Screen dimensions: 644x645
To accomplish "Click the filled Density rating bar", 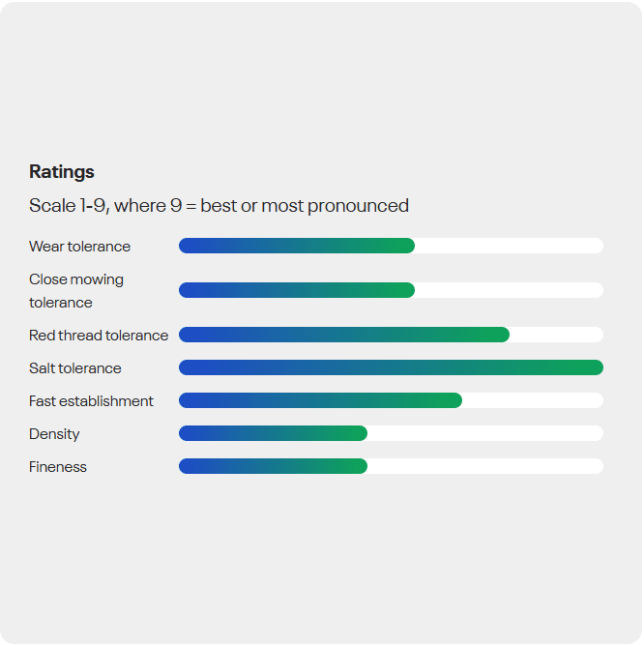I will point(273,433).
